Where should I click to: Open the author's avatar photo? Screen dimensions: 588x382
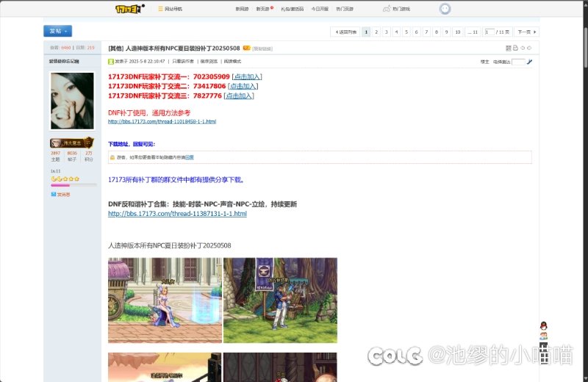point(72,101)
